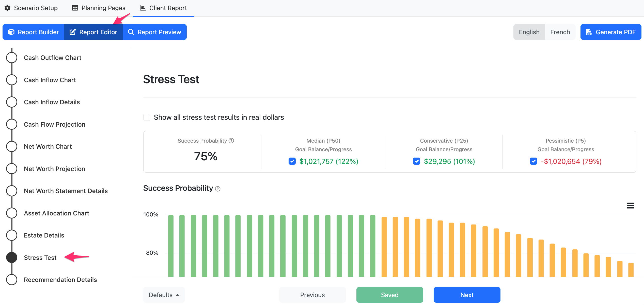Uncheck the Median (P50) checkbox
Image resolution: width=644 pixels, height=305 pixels.
coord(292,161)
